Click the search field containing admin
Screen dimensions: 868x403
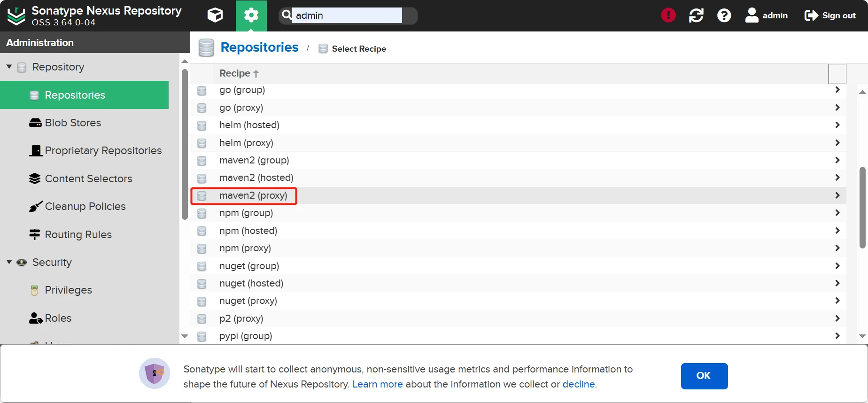(x=347, y=15)
